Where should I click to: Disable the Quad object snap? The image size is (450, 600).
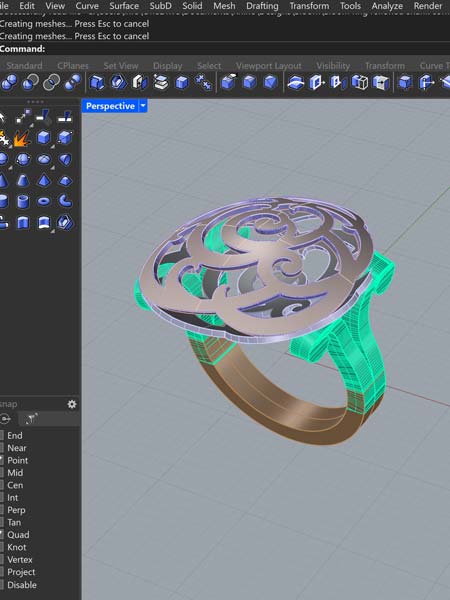(15, 535)
